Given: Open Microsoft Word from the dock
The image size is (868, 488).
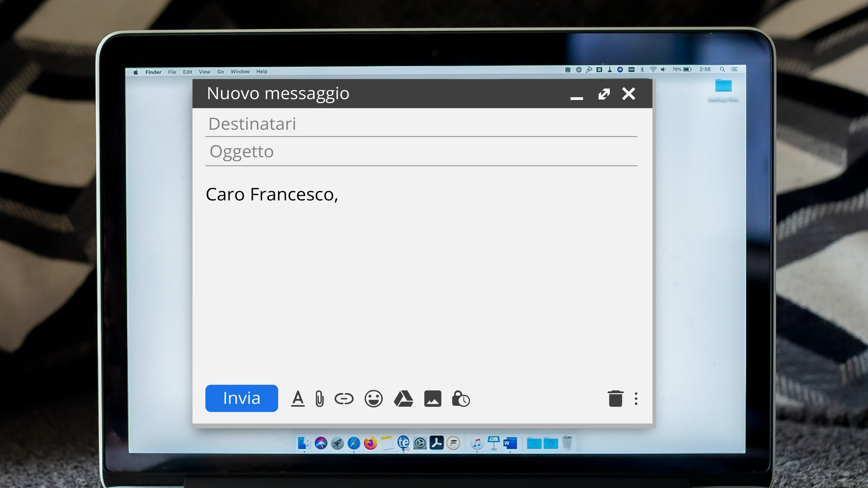Looking at the screenshot, I should click(x=509, y=444).
